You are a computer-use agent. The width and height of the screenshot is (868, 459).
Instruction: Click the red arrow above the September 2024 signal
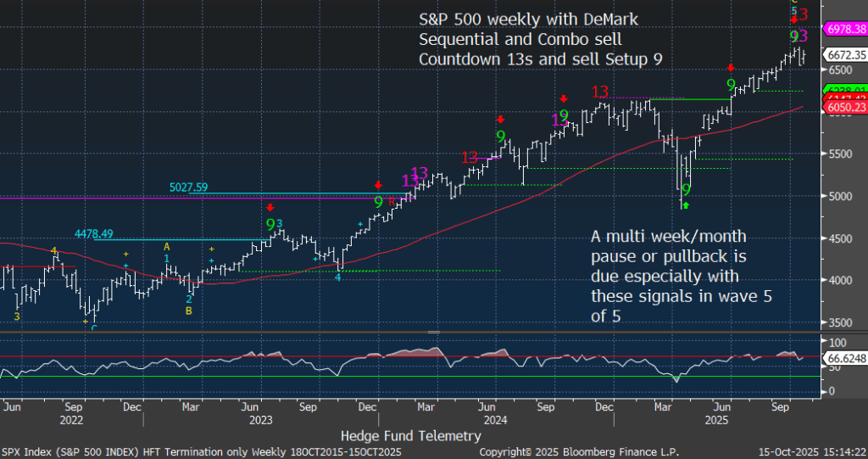coord(563,99)
